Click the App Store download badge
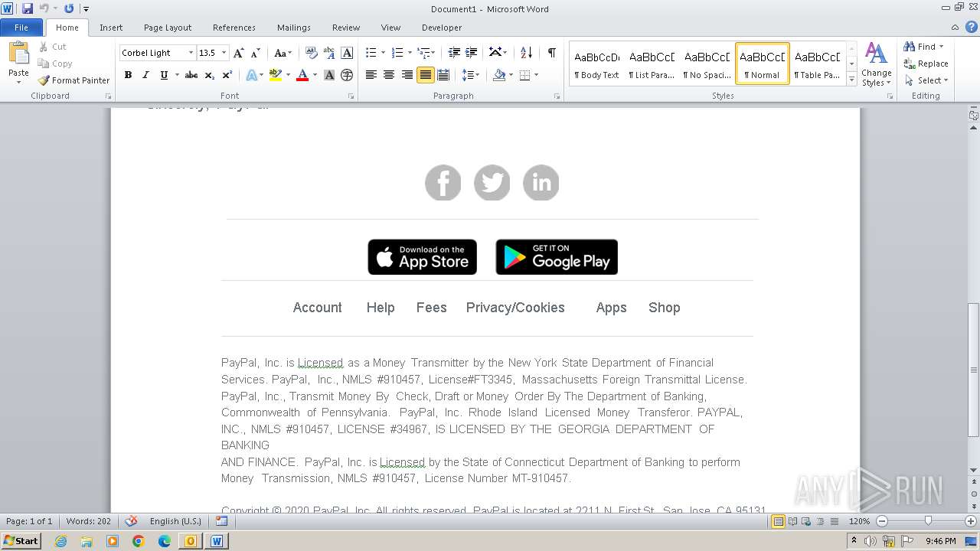The width and height of the screenshot is (980, 551). click(423, 257)
